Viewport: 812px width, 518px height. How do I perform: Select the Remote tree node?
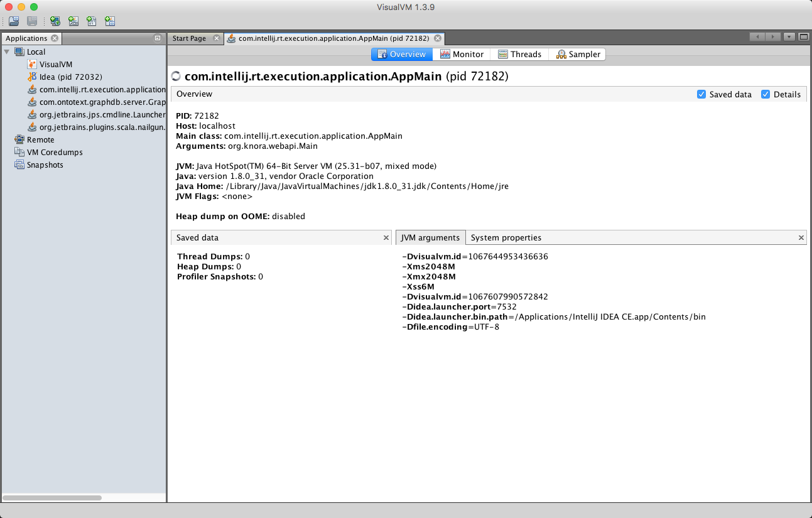point(40,139)
